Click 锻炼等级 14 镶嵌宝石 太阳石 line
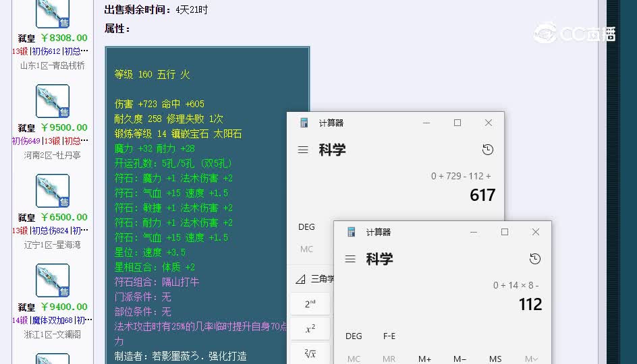The image size is (637, 364). tap(178, 133)
